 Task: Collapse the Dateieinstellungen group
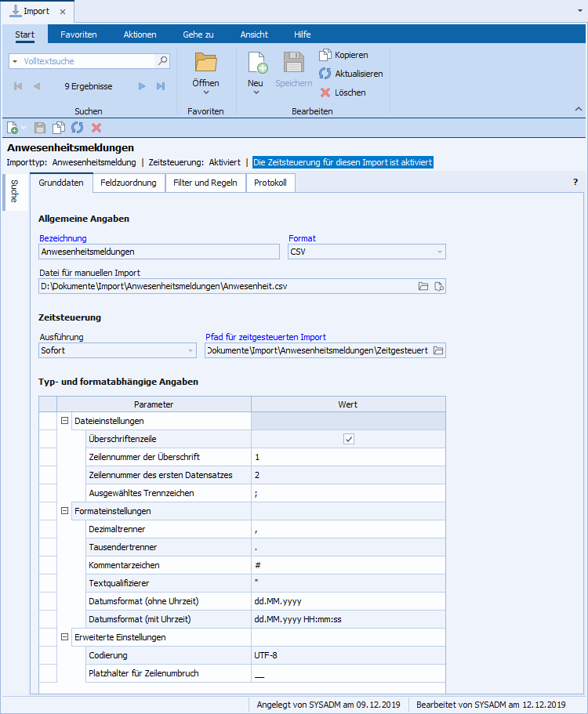[x=64, y=421]
